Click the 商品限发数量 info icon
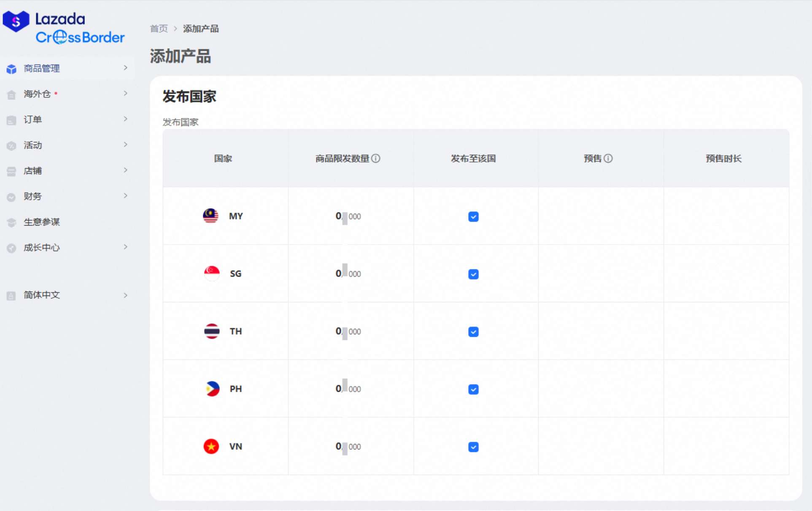812x511 pixels. pos(376,159)
